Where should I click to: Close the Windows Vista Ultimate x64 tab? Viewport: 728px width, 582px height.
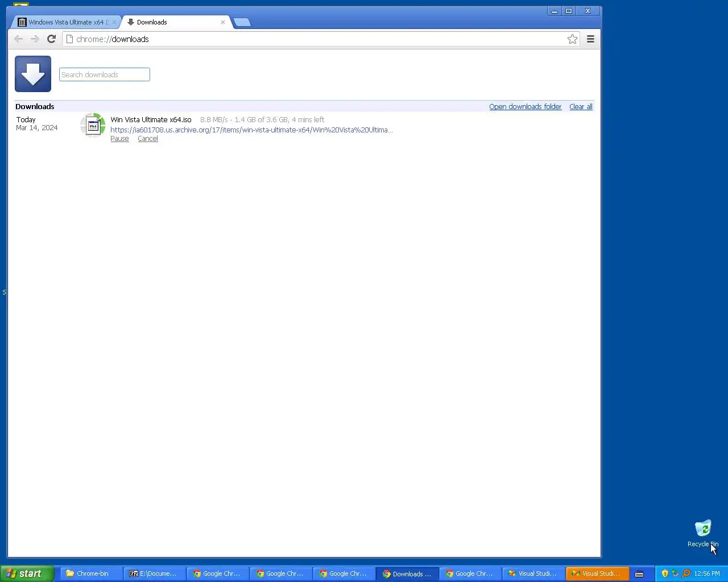(114, 22)
